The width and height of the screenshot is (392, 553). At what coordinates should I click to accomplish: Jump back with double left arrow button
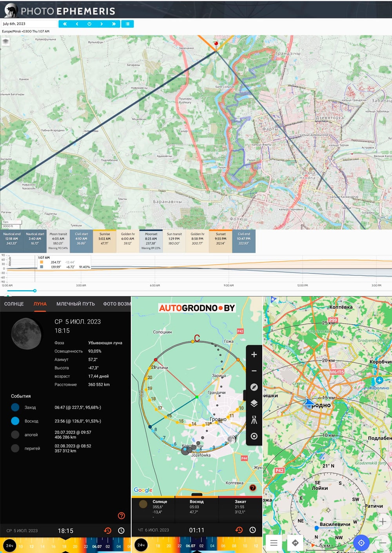pyautogui.click(x=65, y=24)
